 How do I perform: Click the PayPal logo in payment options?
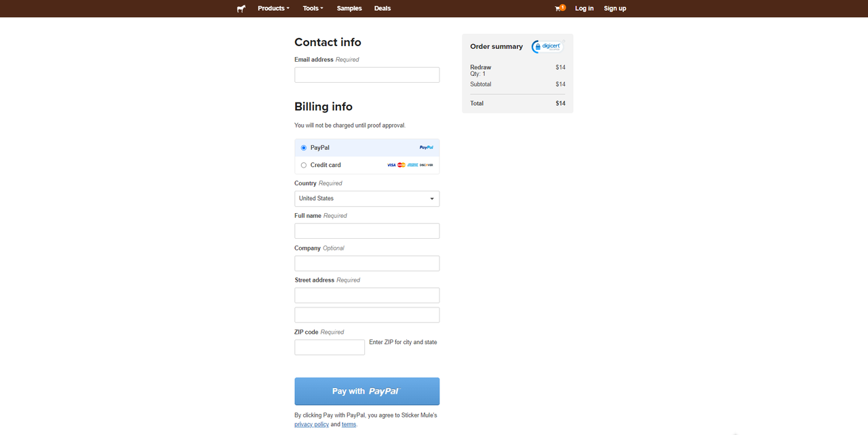point(426,147)
